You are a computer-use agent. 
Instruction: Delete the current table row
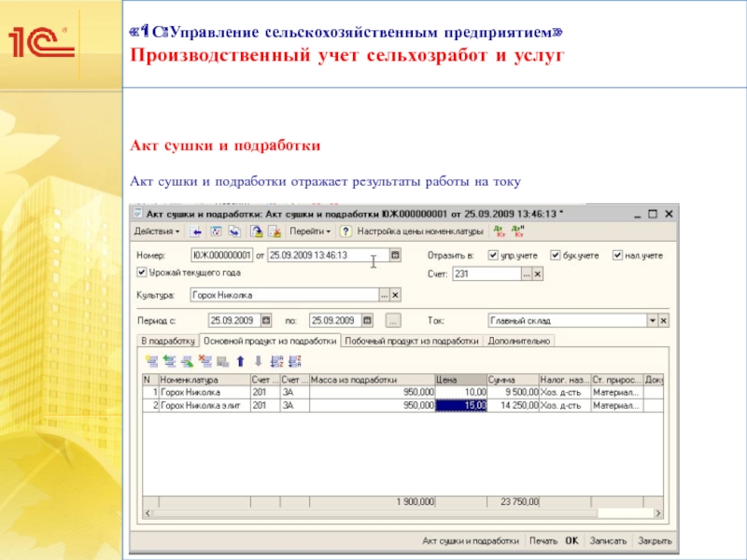pos(205,361)
